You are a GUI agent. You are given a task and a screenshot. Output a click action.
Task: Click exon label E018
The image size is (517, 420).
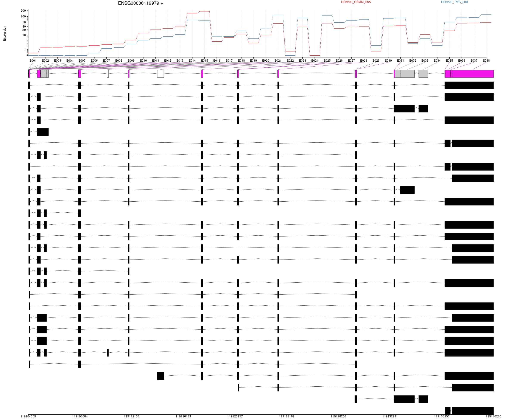241,61
